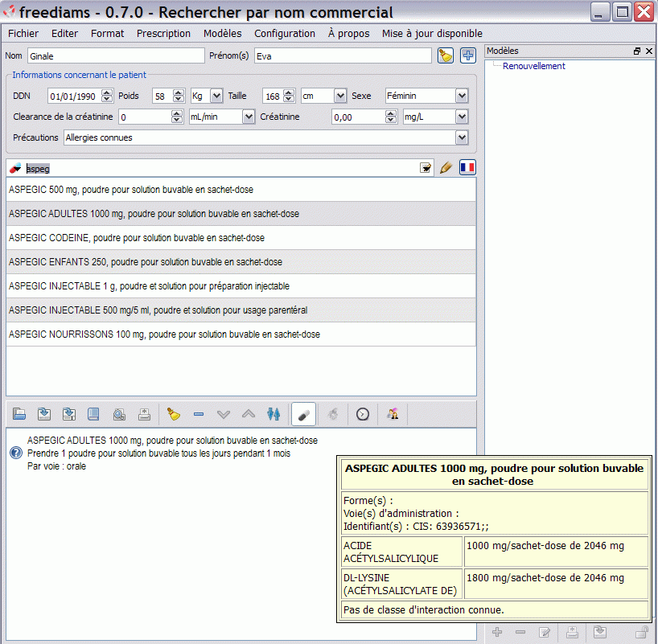This screenshot has width=658, height=644.
Task: Click the open prescription folder icon
Action: pyautogui.click(x=19, y=414)
